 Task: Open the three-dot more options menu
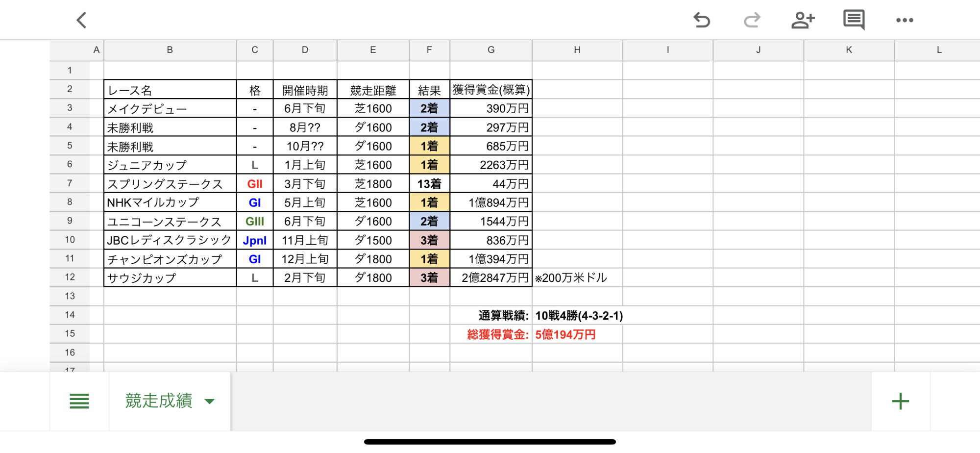coord(905,20)
